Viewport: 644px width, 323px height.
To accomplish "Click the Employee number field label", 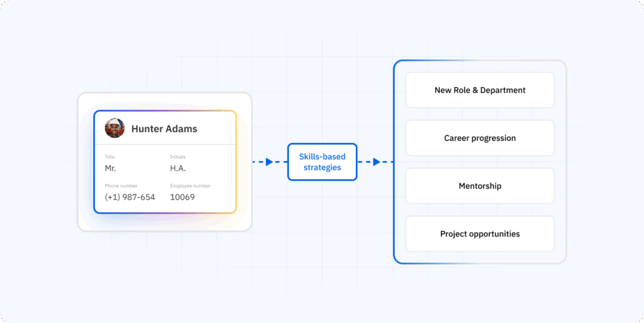I will (x=190, y=186).
